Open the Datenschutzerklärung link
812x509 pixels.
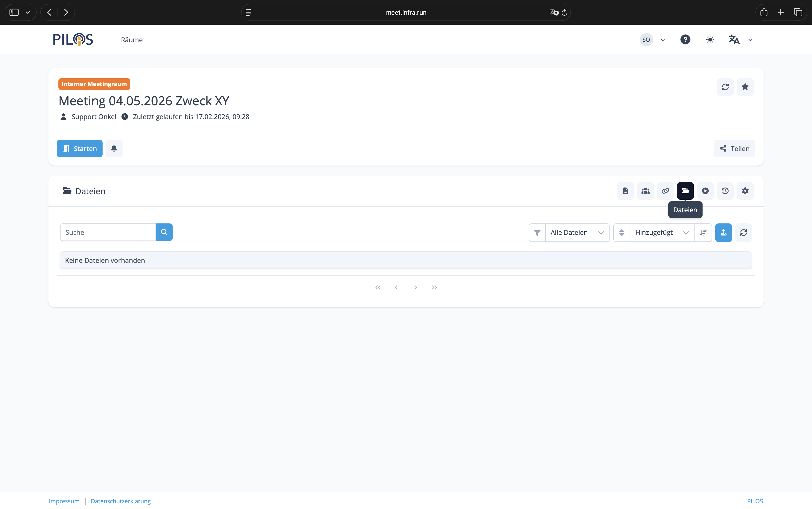point(121,501)
